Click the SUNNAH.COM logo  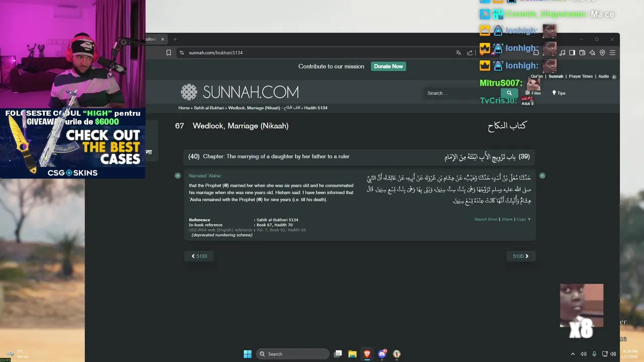pos(239,92)
